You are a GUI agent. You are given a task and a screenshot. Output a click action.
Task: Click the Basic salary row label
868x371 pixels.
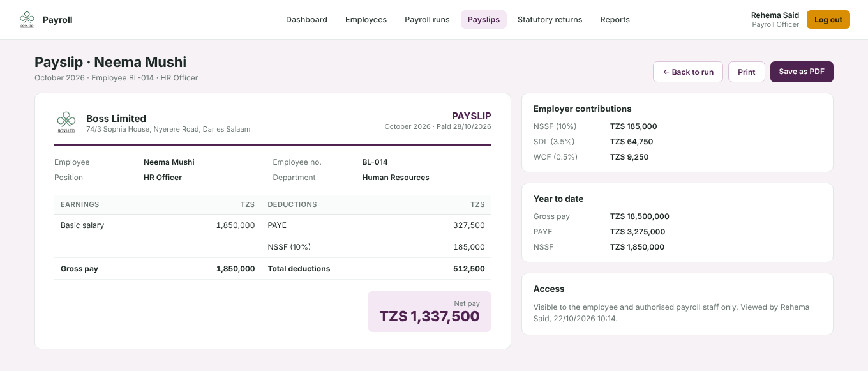[x=82, y=225]
